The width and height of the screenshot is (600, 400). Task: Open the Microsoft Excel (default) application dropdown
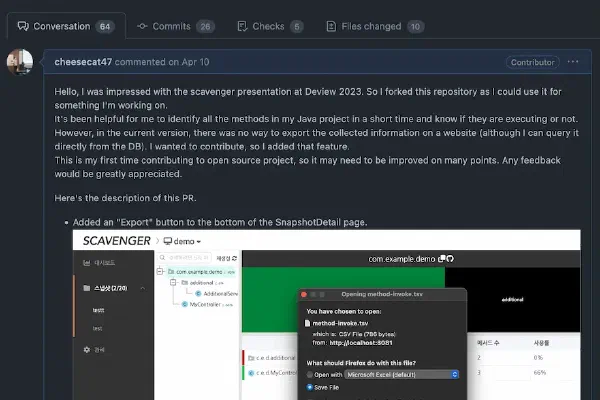click(401, 375)
